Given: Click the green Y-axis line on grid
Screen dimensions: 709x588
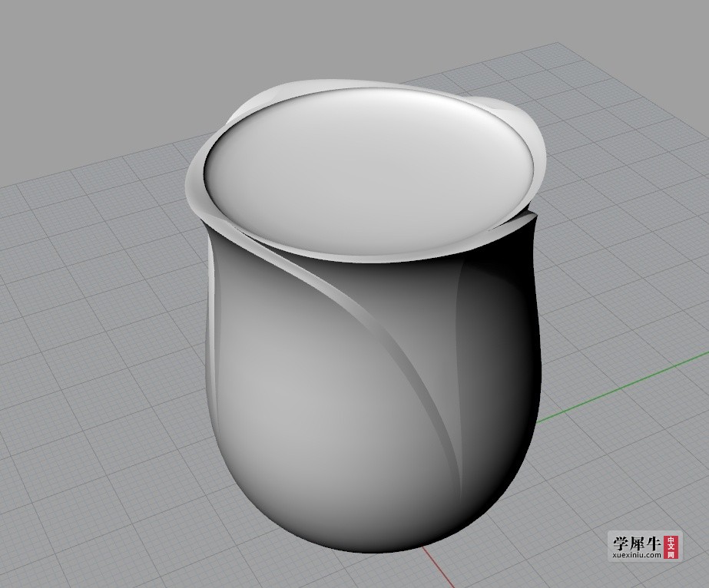Looking at the screenshot, I should [x=624, y=386].
